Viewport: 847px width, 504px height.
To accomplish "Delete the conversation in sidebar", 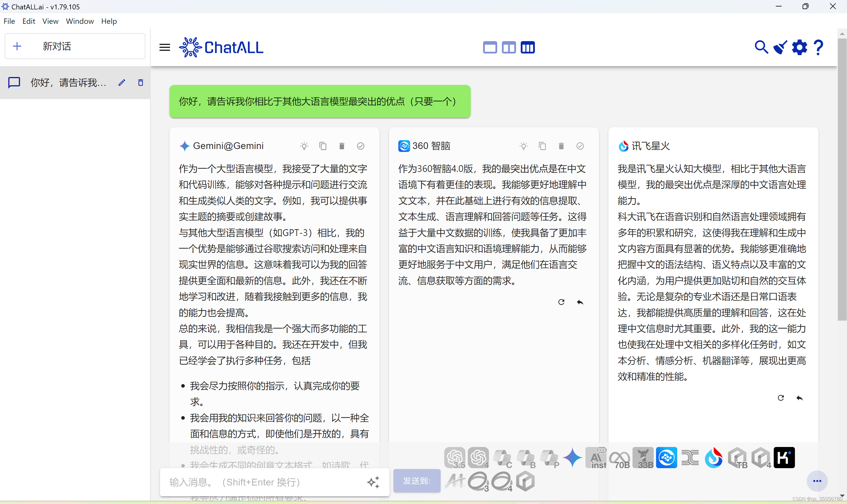I will pos(140,83).
